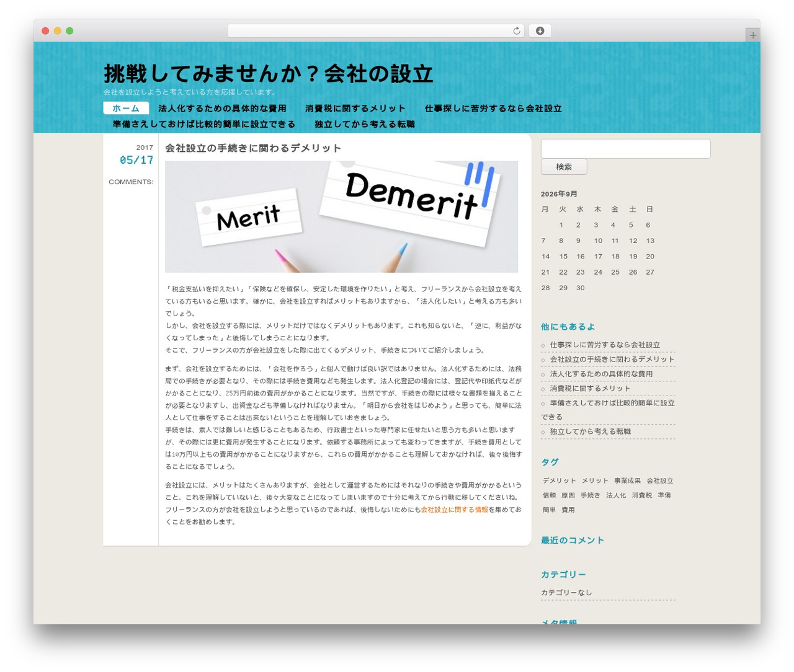Click calendar day 17
The image size is (794, 672).
click(598, 256)
